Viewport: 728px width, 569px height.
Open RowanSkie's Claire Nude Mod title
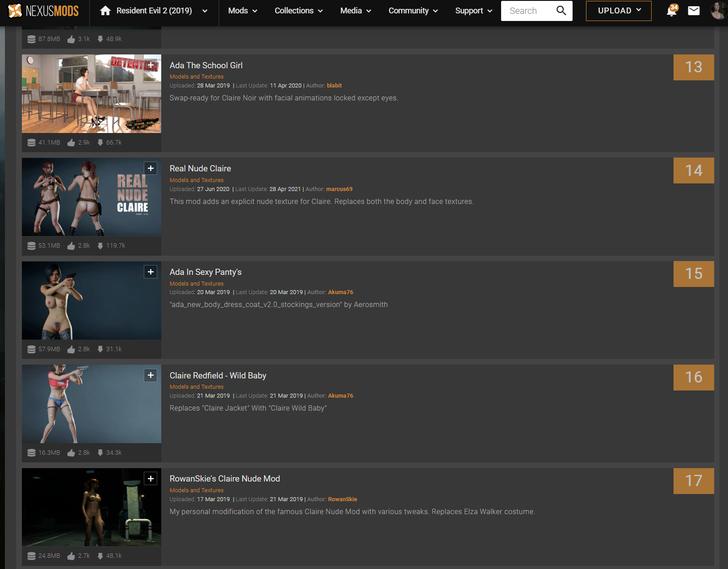[x=225, y=478]
